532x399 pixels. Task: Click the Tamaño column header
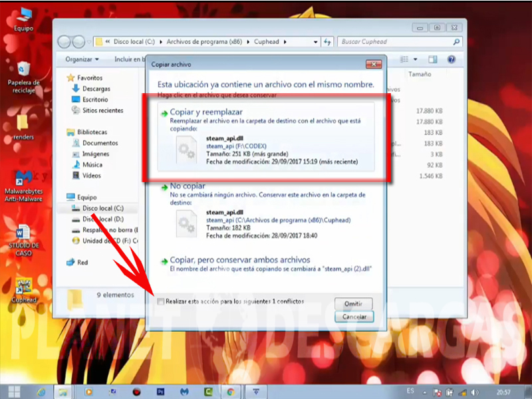[420, 74]
